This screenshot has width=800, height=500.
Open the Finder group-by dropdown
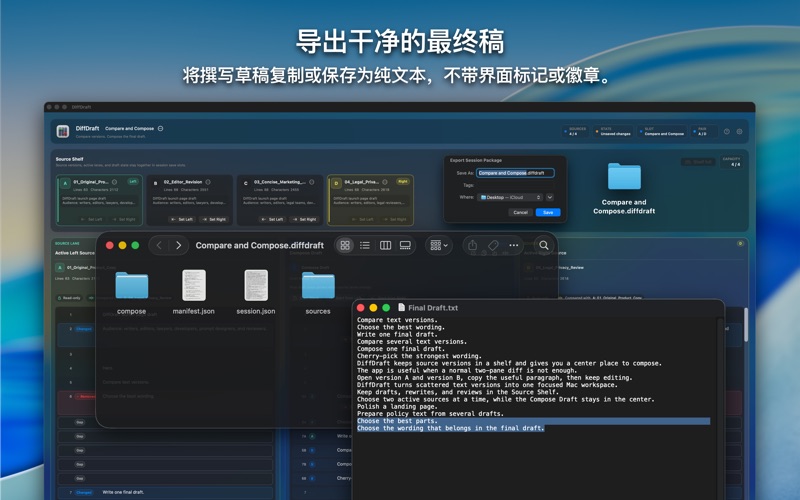click(439, 245)
